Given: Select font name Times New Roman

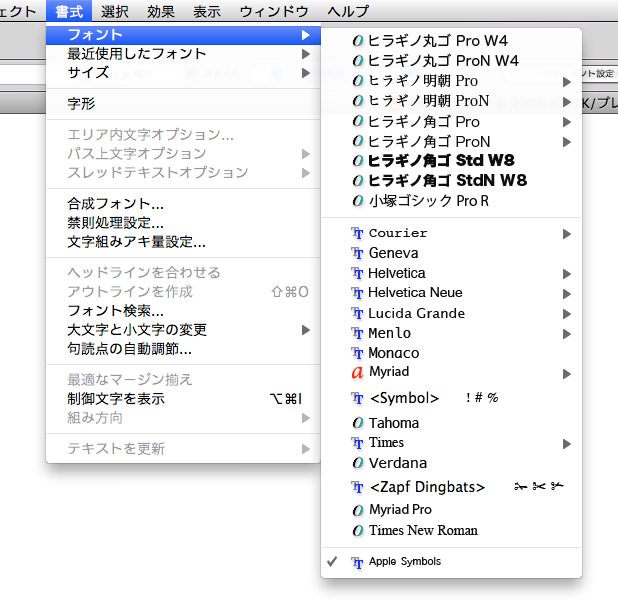Looking at the screenshot, I should [423, 530].
